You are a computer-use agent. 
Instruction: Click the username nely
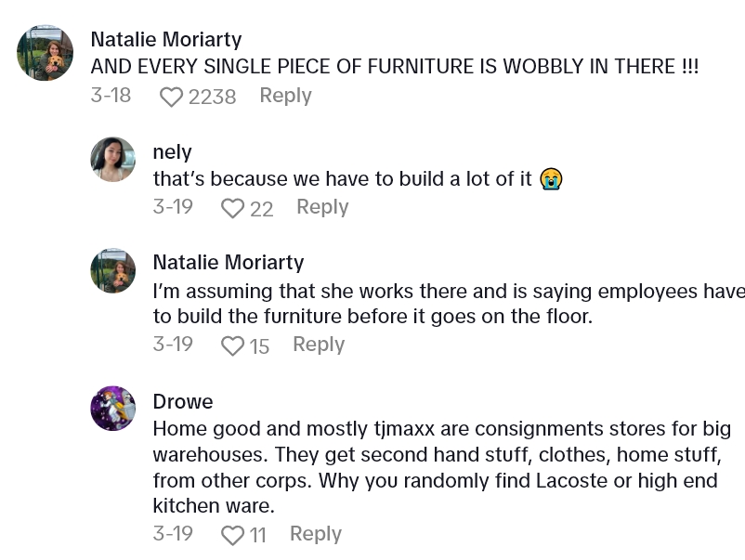(x=172, y=151)
